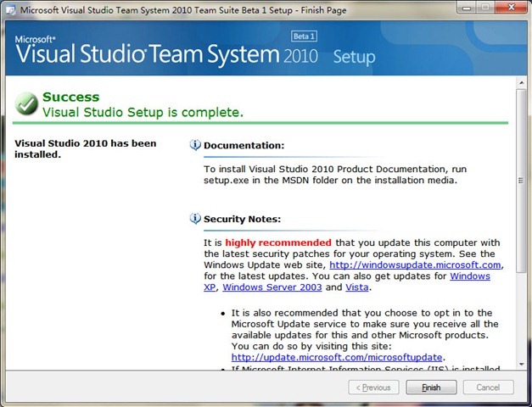Click the green Success checkmark icon
Screen dimensions: 532x407
click(26, 103)
